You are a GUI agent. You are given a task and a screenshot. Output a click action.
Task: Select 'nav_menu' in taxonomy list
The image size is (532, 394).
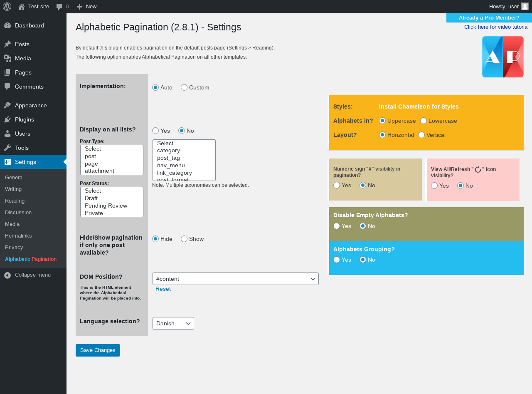click(x=184, y=165)
